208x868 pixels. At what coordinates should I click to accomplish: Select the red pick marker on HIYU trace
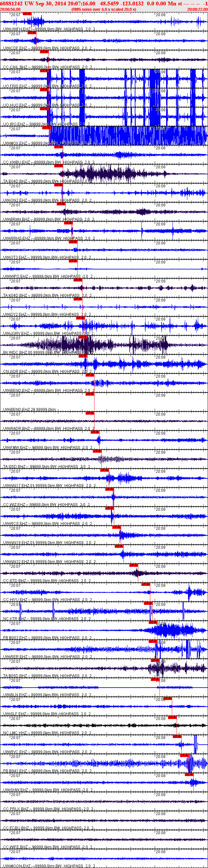click(146, 584)
